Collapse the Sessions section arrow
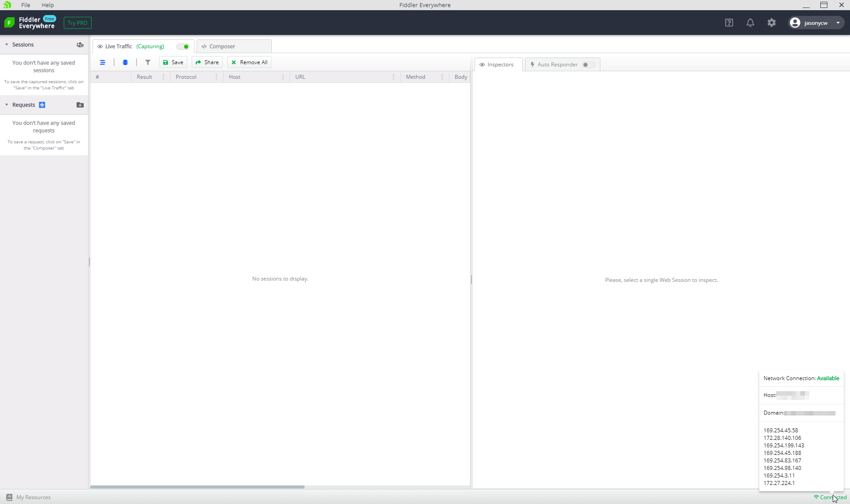Image resolution: width=850 pixels, height=504 pixels. pos(7,45)
